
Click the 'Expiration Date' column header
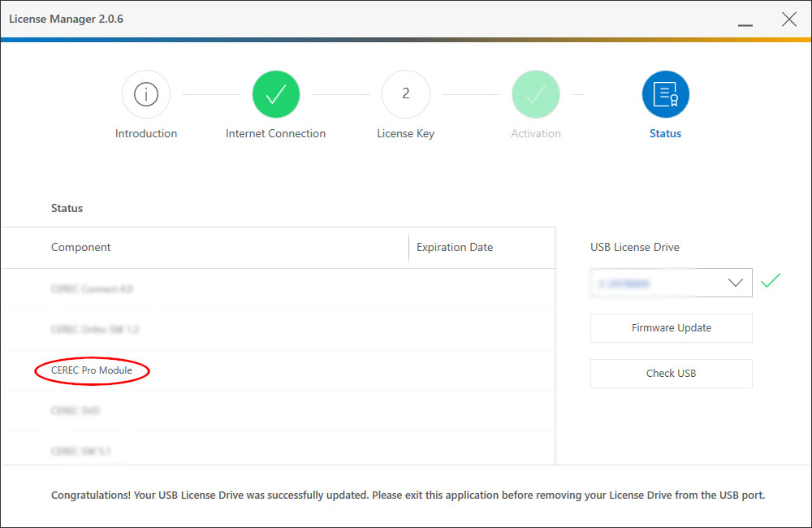click(455, 247)
